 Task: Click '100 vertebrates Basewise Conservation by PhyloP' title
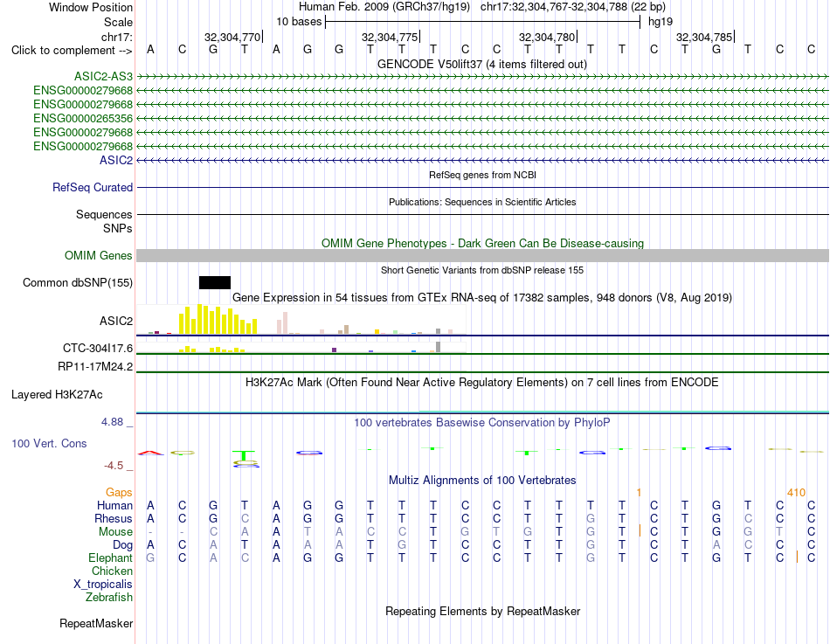482,423
